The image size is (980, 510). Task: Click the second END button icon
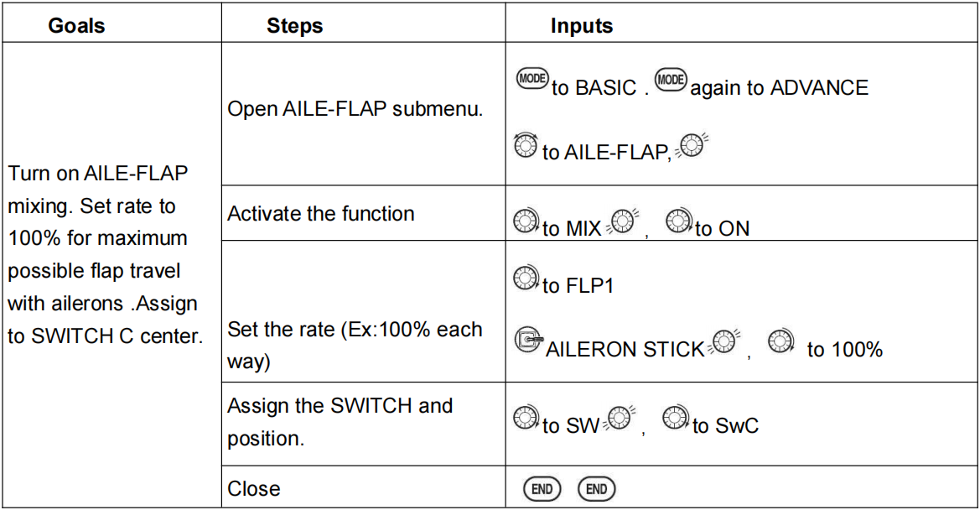coord(596,489)
